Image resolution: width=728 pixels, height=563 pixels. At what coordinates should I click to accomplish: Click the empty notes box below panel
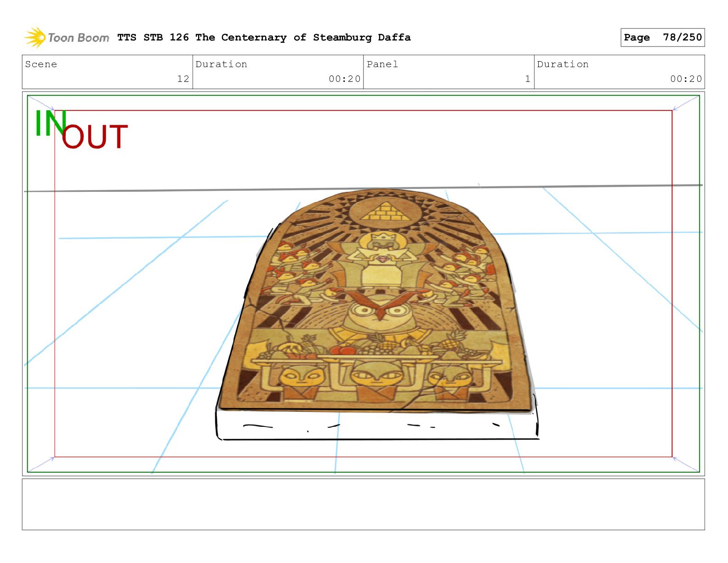(x=363, y=504)
